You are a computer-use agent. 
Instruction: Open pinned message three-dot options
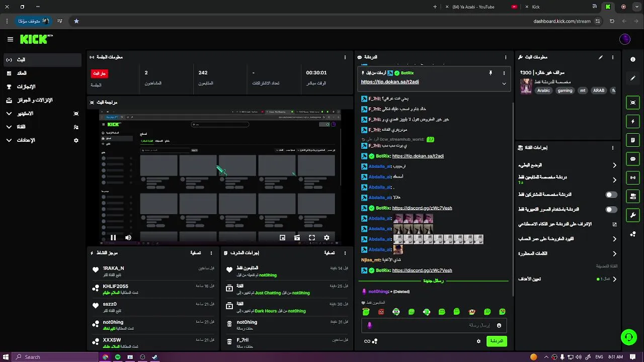[x=504, y=73]
